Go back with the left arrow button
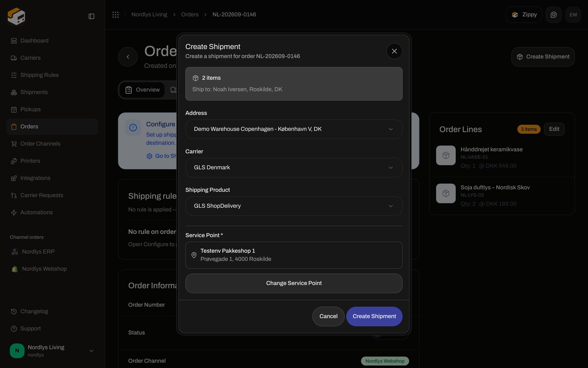The width and height of the screenshot is (588, 368). point(128,57)
